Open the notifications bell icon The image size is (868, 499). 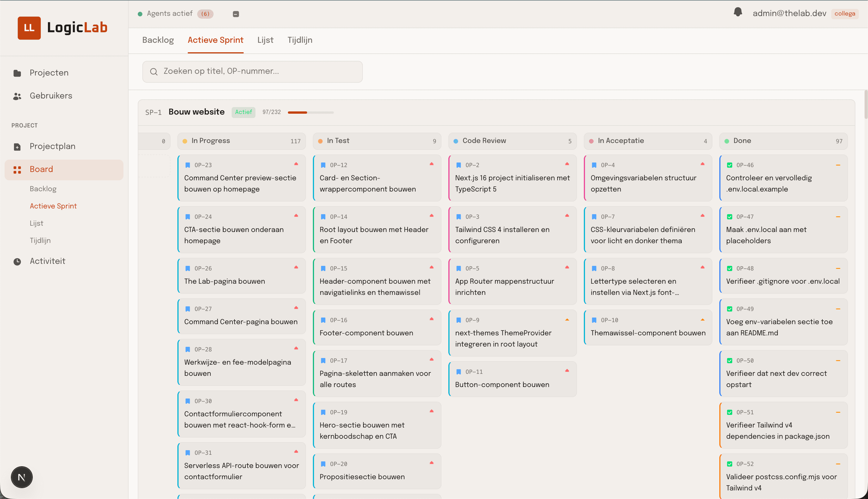click(x=738, y=13)
